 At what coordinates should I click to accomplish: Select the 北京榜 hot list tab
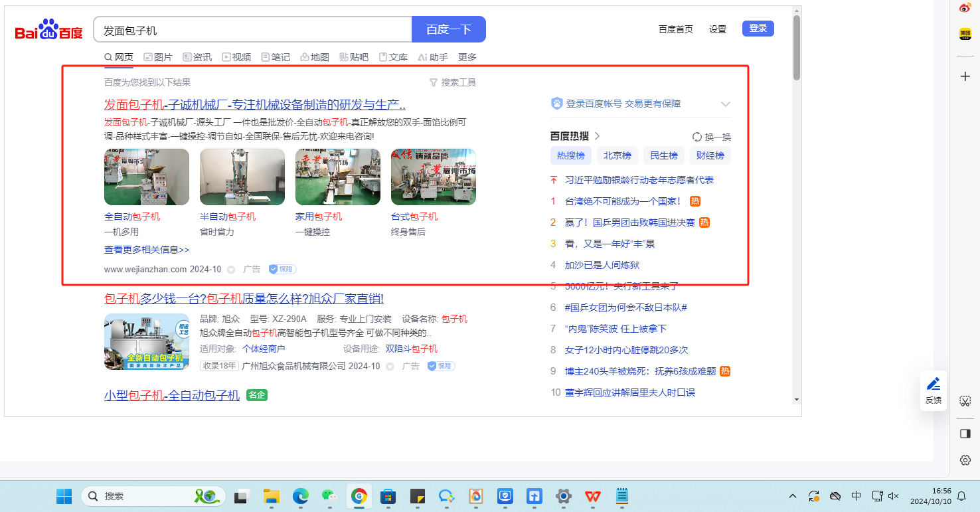pos(617,155)
